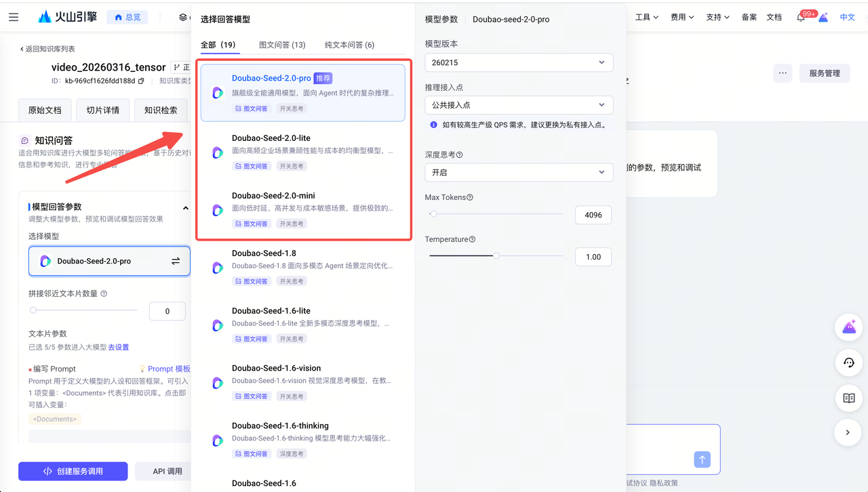The image size is (868, 492).
Task: Open the 模型版本 dropdown
Action: (x=519, y=62)
